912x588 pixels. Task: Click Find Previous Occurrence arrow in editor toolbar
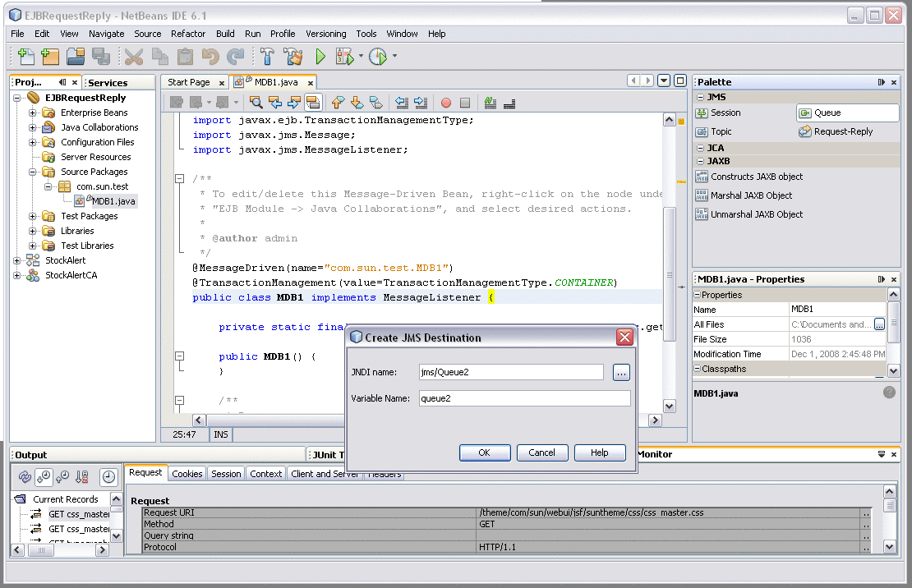click(275, 103)
